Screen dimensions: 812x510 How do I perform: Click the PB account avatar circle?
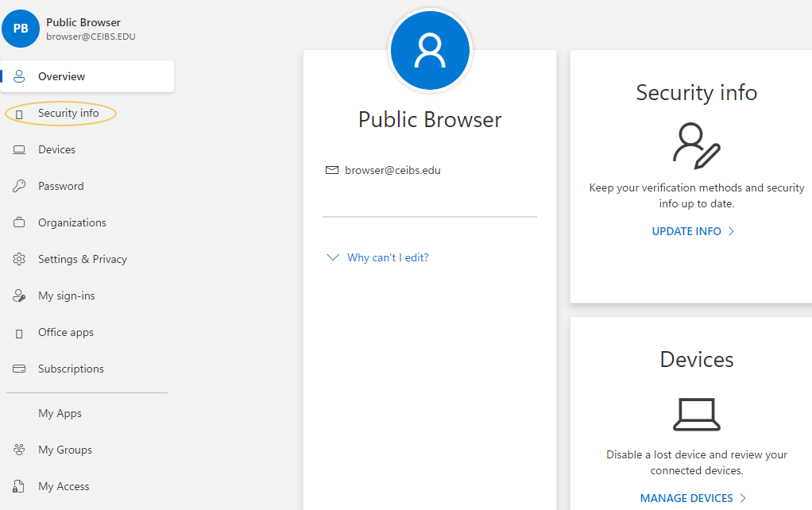click(x=21, y=29)
